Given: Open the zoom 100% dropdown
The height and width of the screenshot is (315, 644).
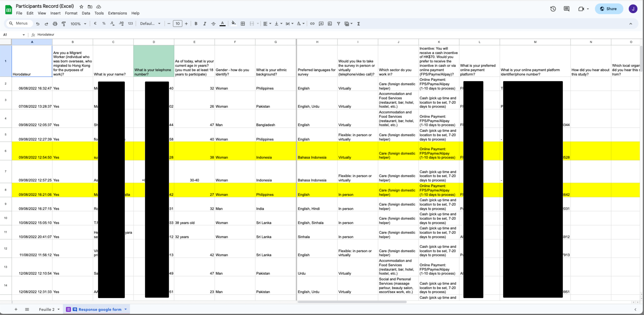Looking at the screenshot, I should [x=78, y=24].
